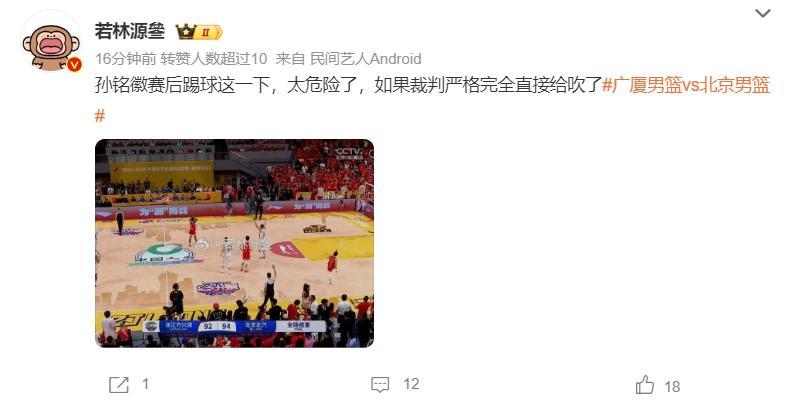Click the post text about 孙铭徽赛后踢球

(348, 85)
